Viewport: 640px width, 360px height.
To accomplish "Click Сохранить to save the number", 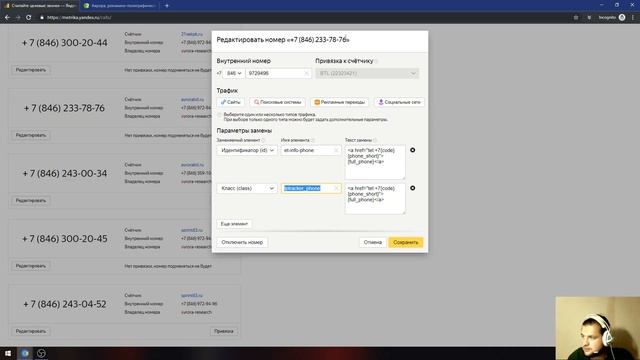I will tap(406, 242).
